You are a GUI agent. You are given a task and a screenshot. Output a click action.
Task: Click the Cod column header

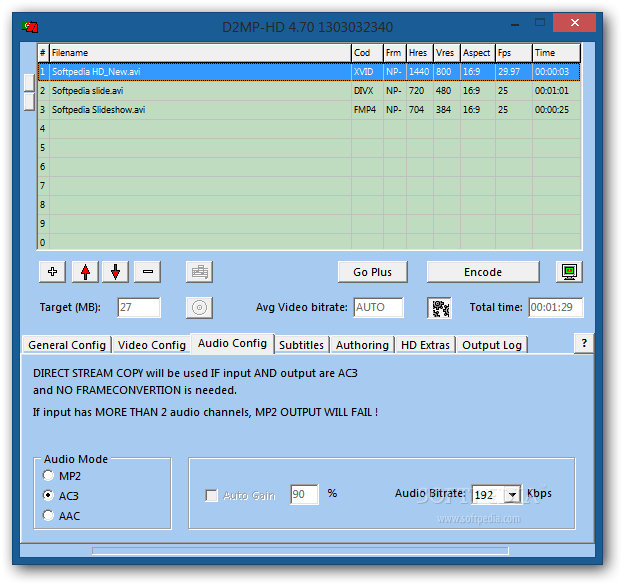tap(368, 53)
